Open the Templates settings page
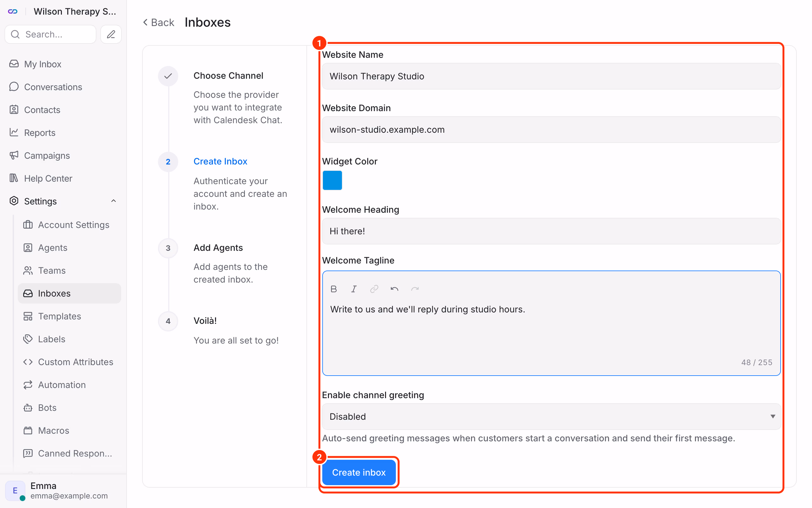The image size is (812, 508). 69,316
